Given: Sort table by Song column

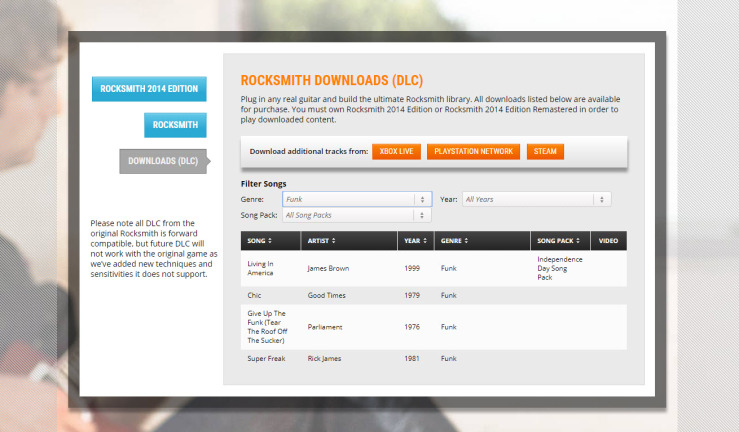Looking at the screenshot, I should click(271, 241).
